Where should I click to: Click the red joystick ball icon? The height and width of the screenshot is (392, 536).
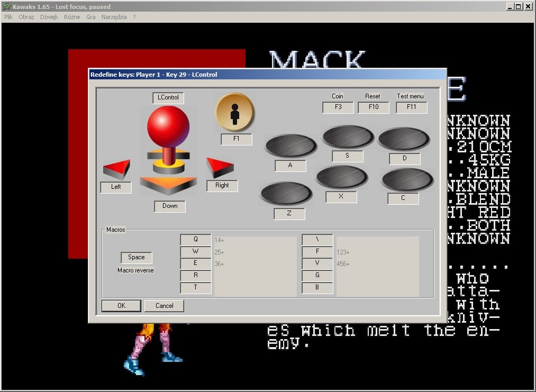coord(168,127)
